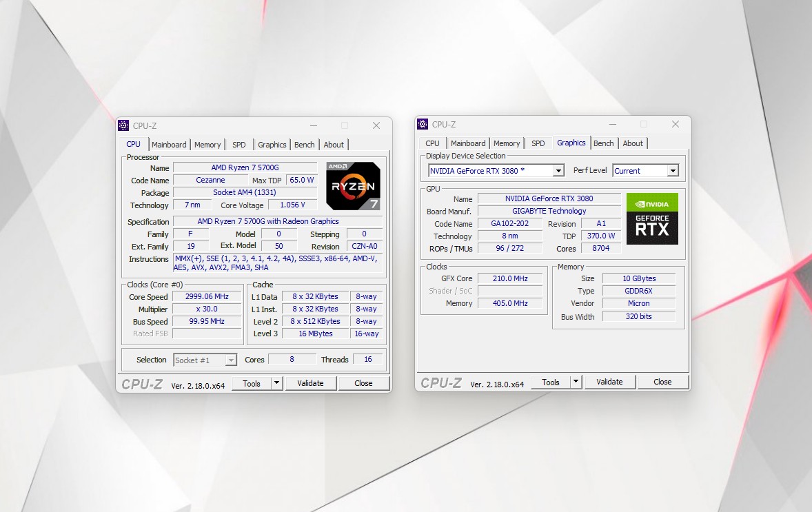This screenshot has height=512, width=812.
Task: Click ROPs / TMUs value 96 / 272
Action: click(510, 249)
